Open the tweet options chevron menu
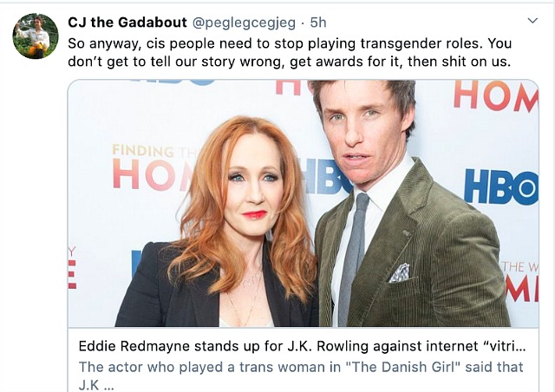Image resolution: width=555 pixels, height=392 pixels. pyautogui.click(x=532, y=21)
